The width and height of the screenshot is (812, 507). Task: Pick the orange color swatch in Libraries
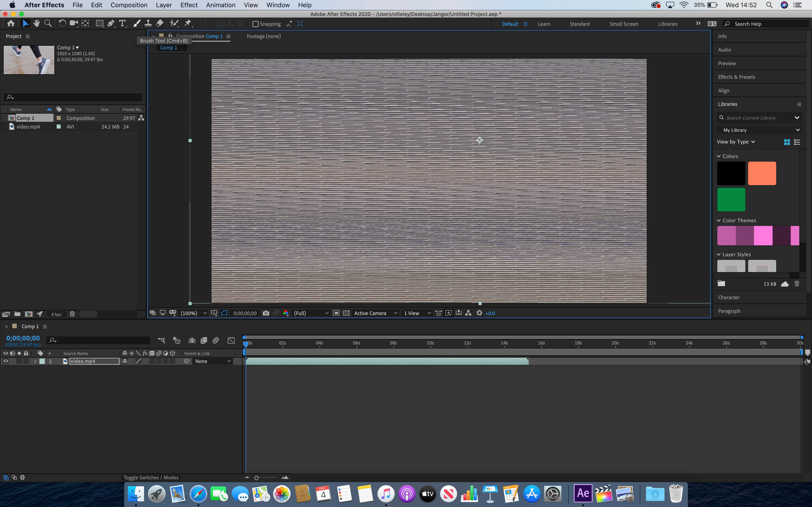762,173
